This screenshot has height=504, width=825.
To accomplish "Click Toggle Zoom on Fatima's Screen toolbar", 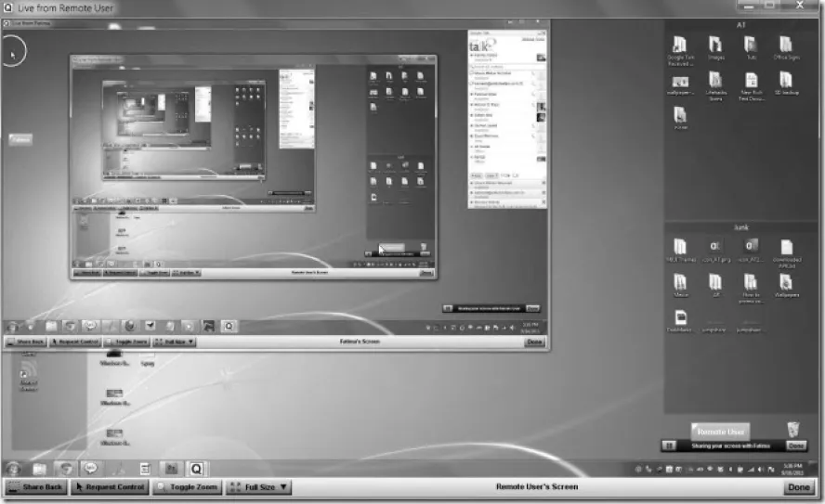I will tap(126, 342).
